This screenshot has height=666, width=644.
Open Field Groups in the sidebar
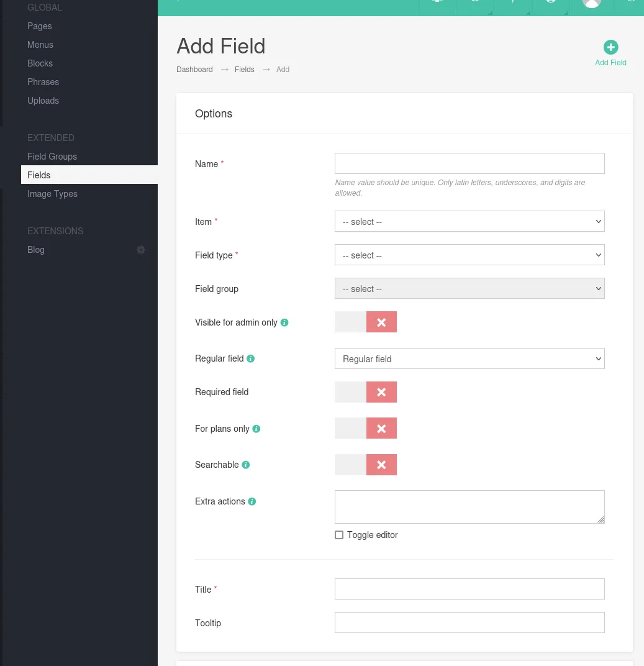coord(52,157)
